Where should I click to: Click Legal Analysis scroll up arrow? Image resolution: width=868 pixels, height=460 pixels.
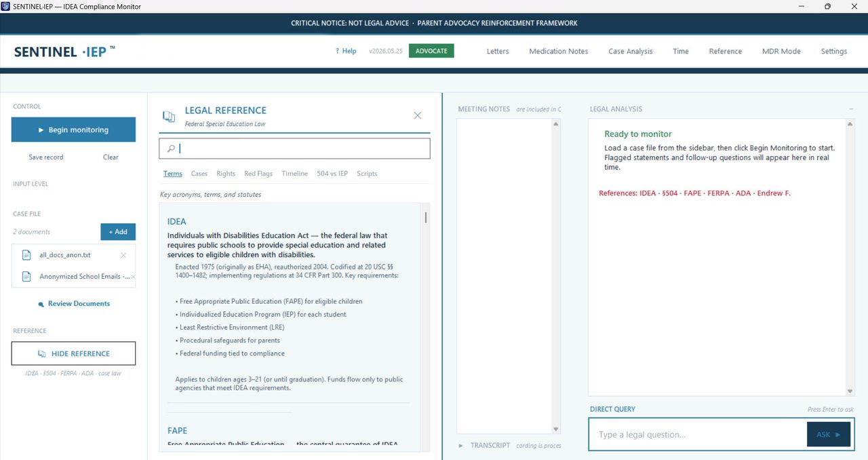850,124
